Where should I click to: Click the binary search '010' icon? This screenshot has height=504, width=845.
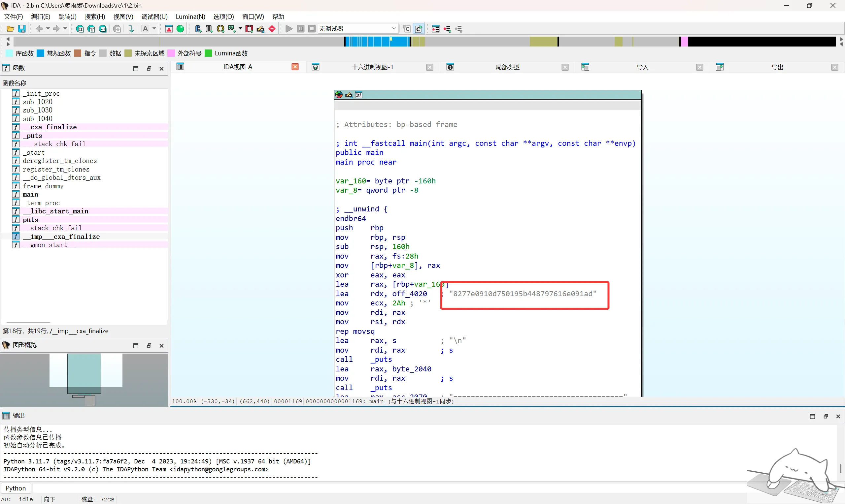[103, 29]
